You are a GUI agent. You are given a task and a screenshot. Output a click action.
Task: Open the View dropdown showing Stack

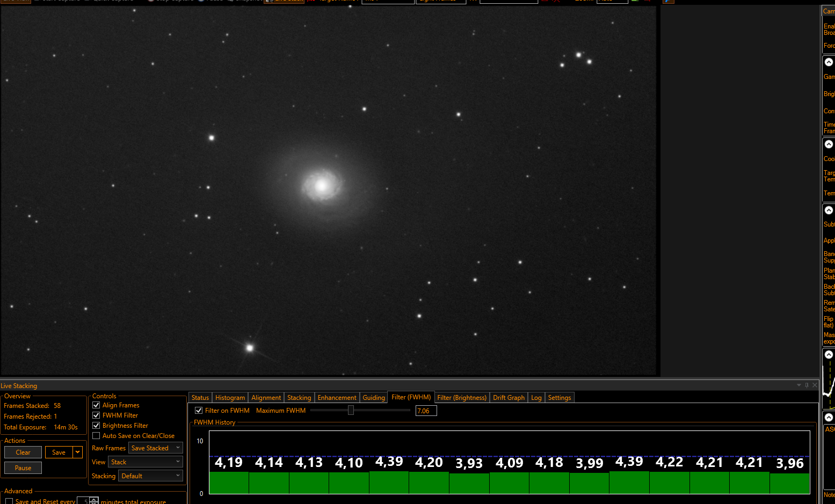[146, 462]
